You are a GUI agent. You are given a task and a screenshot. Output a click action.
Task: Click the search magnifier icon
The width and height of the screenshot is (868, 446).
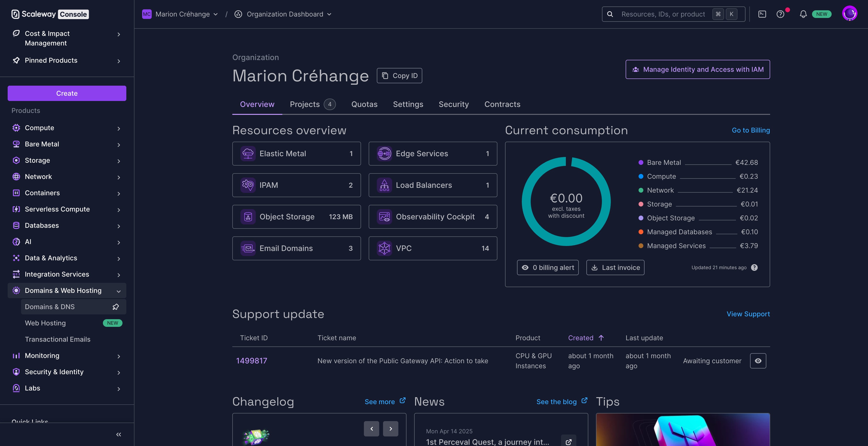(610, 14)
